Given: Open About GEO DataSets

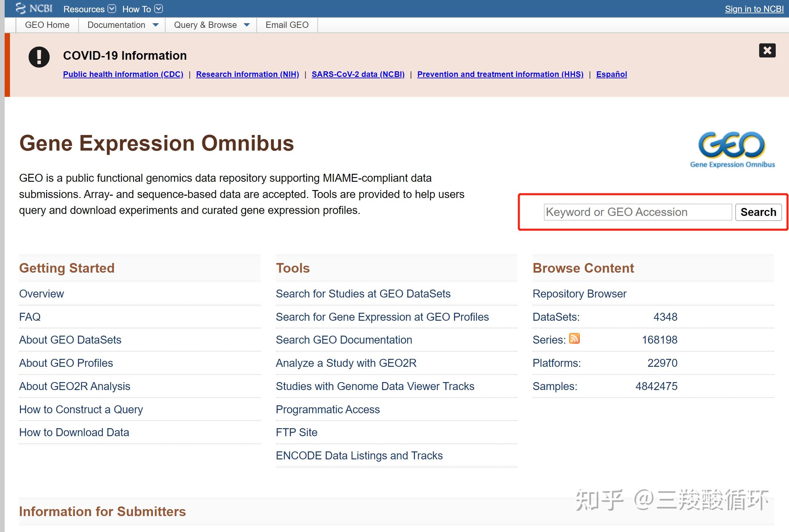Looking at the screenshot, I should point(70,340).
